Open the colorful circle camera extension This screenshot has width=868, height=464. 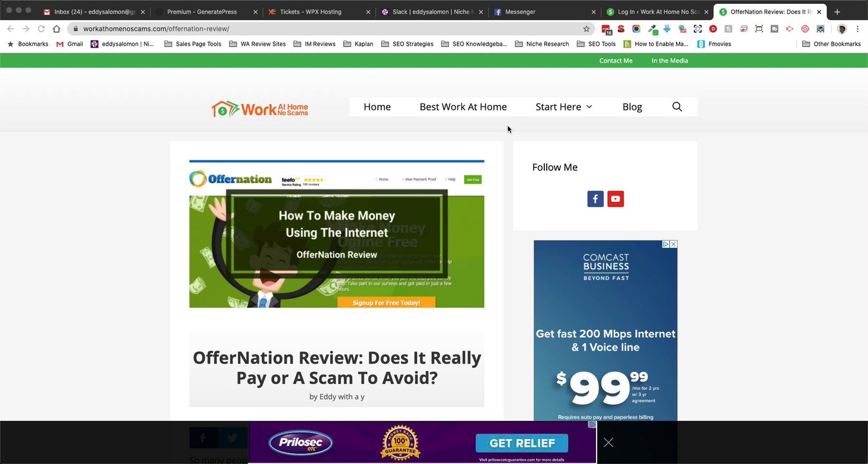coord(636,29)
